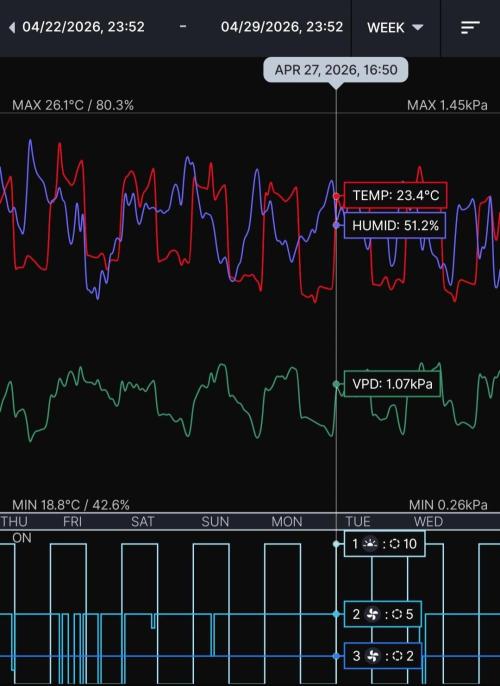Select the TUE day label
500x686 pixels.
pos(358,522)
